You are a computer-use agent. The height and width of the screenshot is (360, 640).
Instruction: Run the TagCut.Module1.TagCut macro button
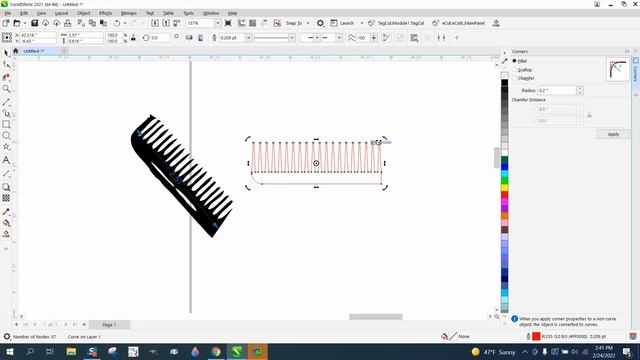coord(396,23)
